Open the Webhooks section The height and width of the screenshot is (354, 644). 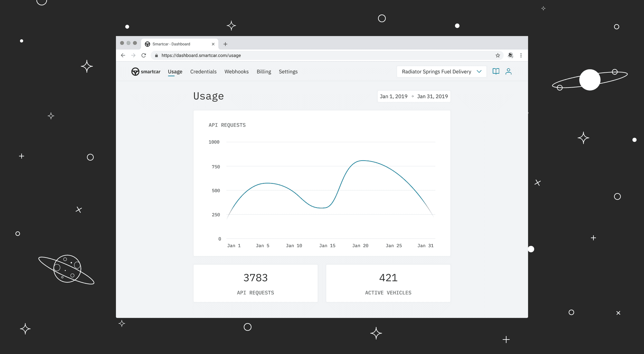click(236, 71)
